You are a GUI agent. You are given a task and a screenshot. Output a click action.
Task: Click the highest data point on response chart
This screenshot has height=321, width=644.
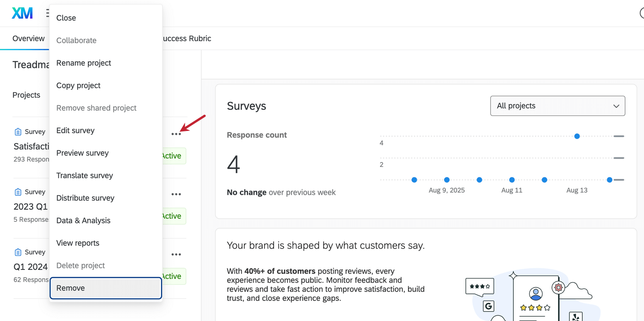click(577, 136)
